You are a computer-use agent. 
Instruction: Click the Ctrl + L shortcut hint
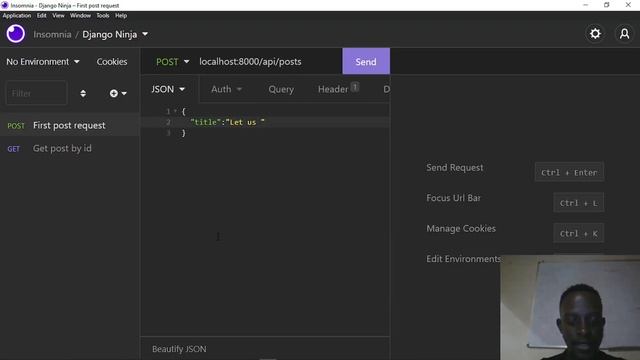[x=578, y=203]
